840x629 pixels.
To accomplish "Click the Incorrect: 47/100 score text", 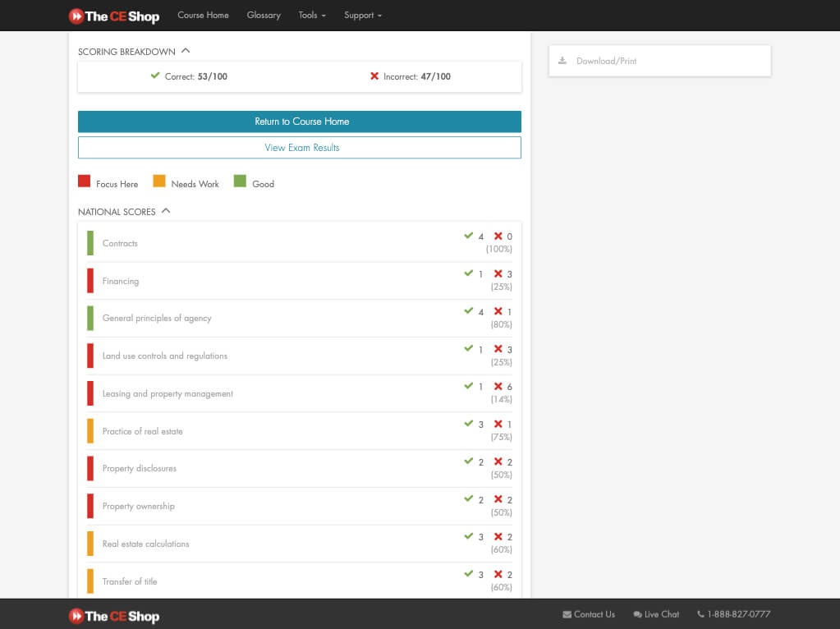I will tap(417, 76).
